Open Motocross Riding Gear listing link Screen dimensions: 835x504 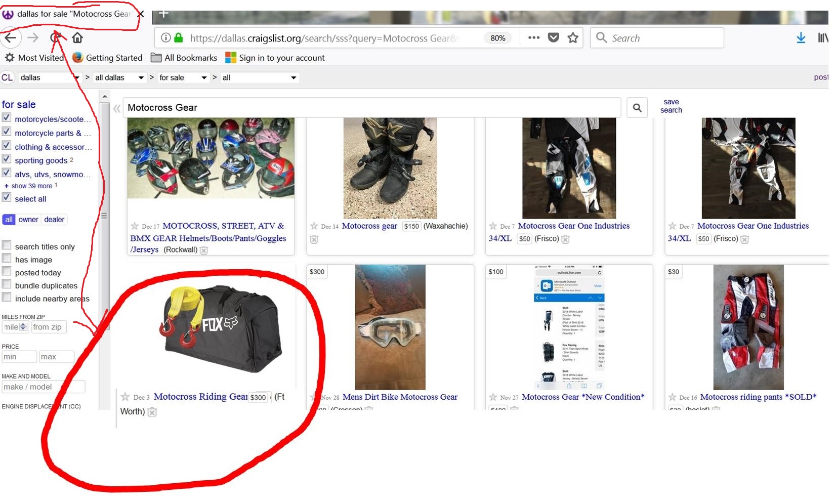point(201,397)
